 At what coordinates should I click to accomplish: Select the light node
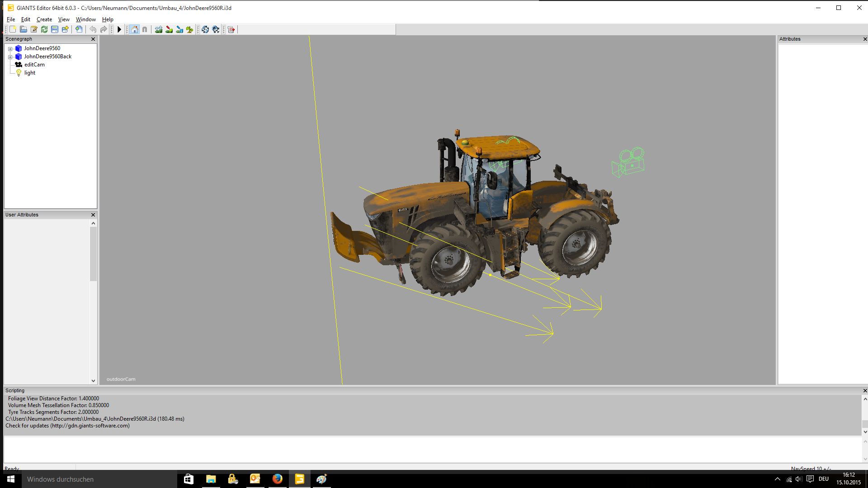click(30, 73)
